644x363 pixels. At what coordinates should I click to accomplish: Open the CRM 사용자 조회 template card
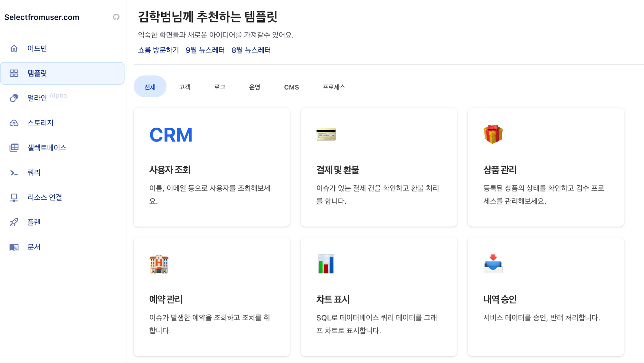coord(212,167)
